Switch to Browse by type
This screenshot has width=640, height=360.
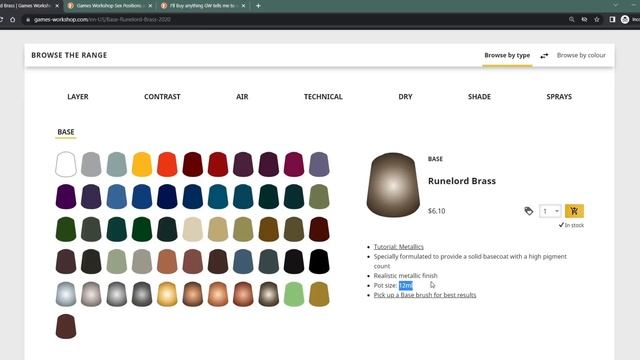tap(507, 55)
